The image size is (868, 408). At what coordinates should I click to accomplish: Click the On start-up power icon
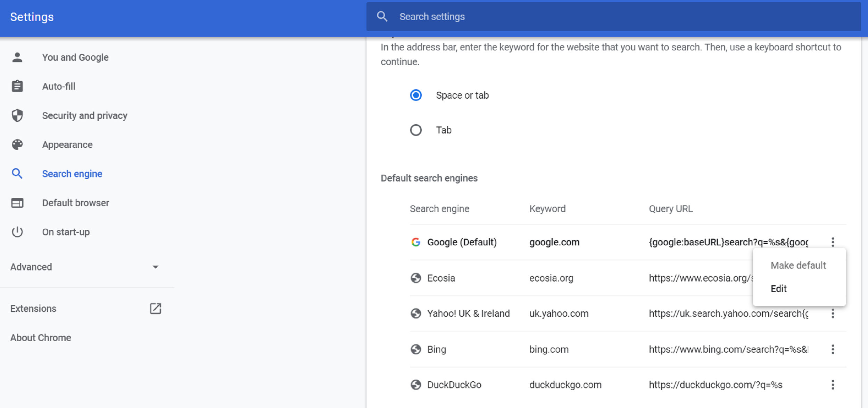click(x=17, y=232)
